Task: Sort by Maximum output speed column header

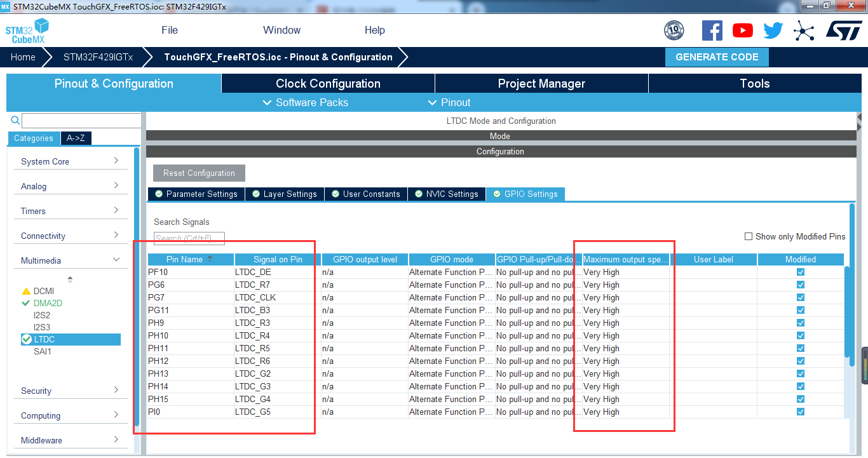Action: click(x=626, y=259)
